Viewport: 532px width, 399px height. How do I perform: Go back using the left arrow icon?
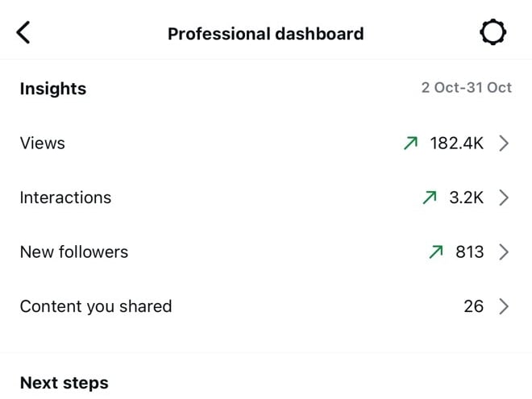(x=23, y=32)
